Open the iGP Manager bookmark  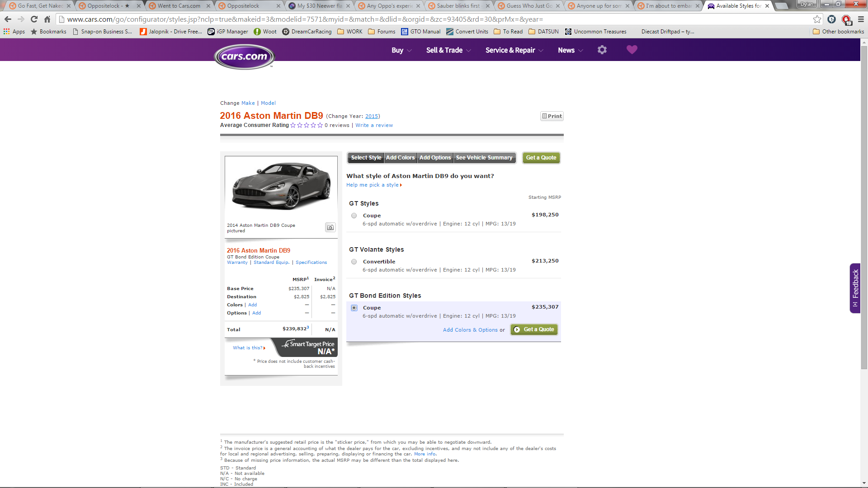(x=228, y=32)
